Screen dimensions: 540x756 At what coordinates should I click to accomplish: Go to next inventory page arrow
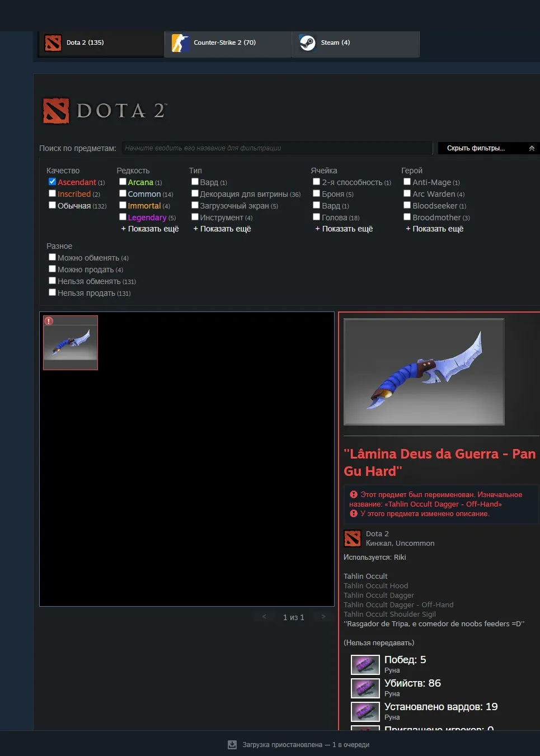(x=323, y=617)
